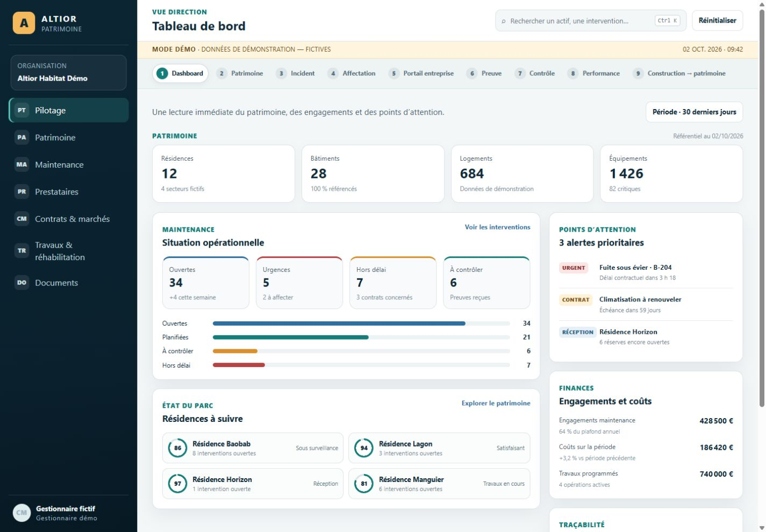
Task: Open Contrats & marchés CM icon
Action: pos(22,219)
